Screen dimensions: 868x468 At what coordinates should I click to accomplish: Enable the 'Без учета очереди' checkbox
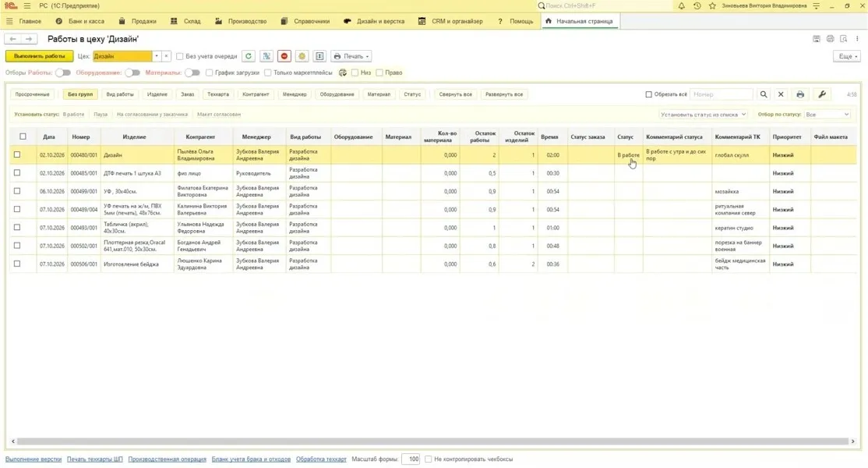pyautogui.click(x=179, y=56)
